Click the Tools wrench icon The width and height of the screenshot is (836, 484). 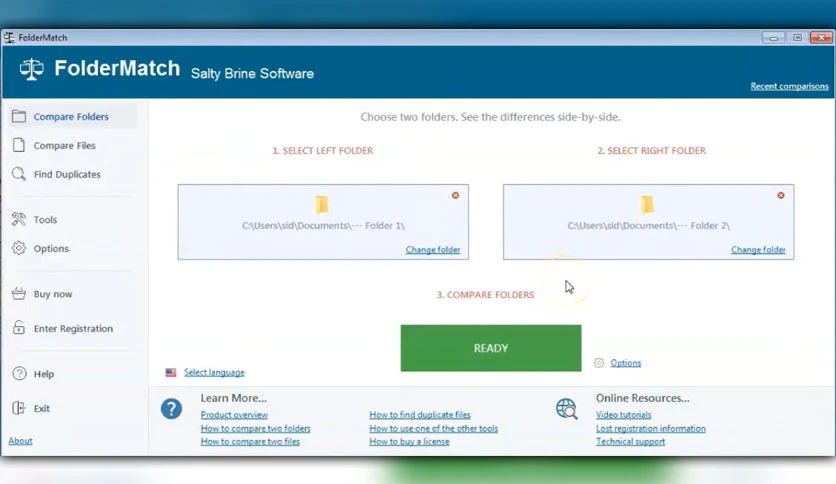(19, 219)
